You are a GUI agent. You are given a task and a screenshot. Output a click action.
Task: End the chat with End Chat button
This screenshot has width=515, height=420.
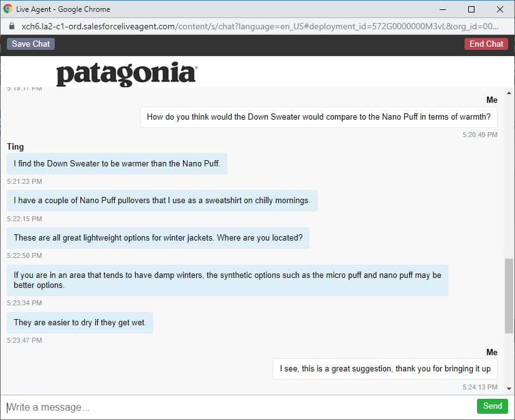pyautogui.click(x=486, y=44)
